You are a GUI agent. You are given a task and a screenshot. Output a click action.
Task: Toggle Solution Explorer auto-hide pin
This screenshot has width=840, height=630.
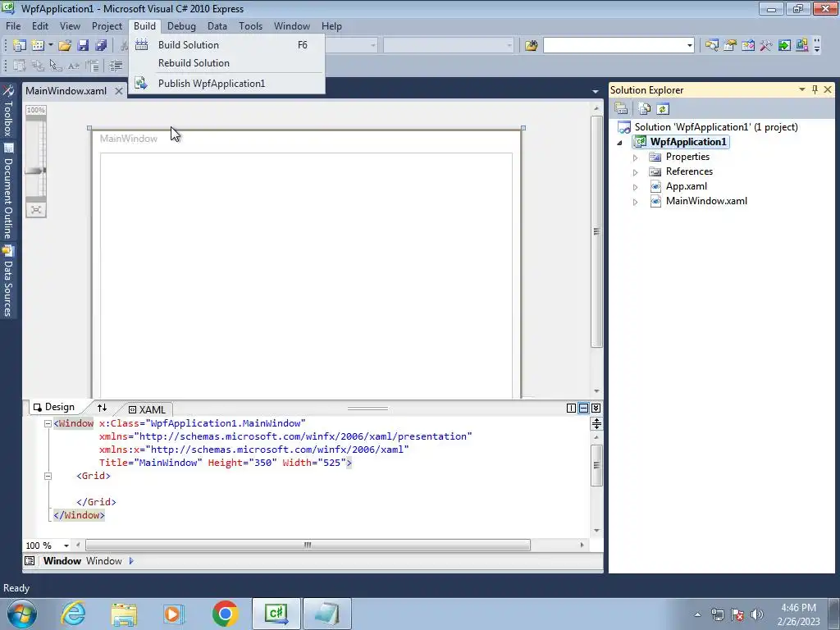815,89
